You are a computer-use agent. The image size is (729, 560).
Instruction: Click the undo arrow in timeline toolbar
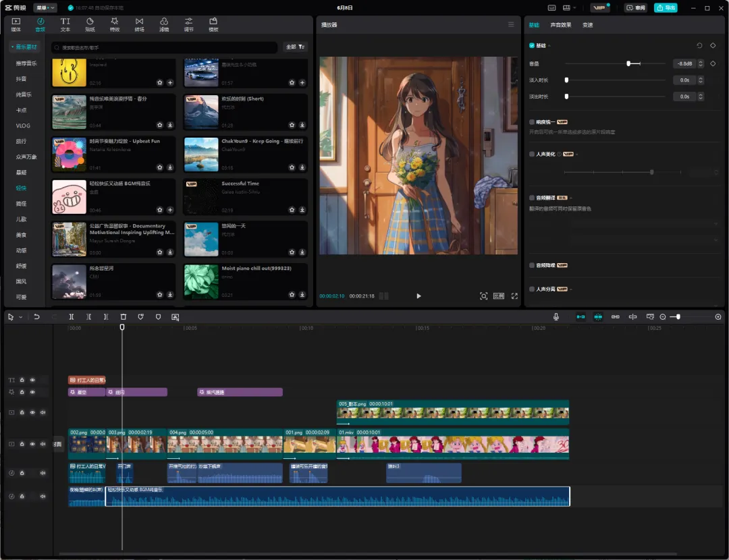point(36,316)
